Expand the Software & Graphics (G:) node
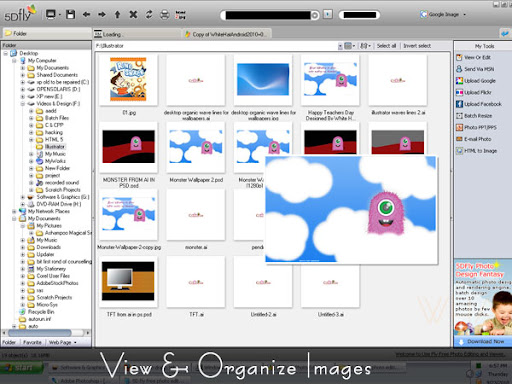512x384 pixels. click(x=23, y=197)
